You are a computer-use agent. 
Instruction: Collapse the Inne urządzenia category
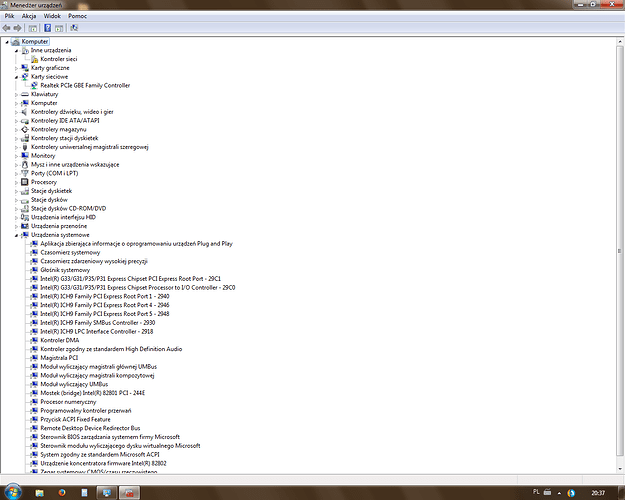[x=16, y=51]
